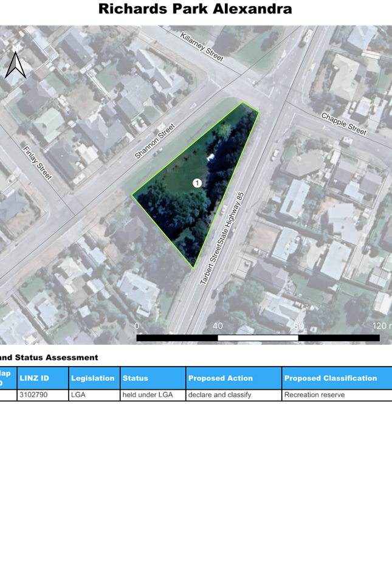This screenshot has height=568, width=392.
Task: Click the north arrow compass icon
Action: tap(13, 65)
